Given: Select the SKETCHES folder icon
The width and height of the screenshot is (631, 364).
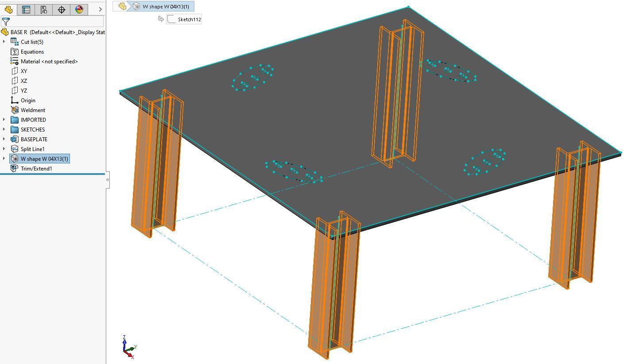Looking at the screenshot, I should click(x=14, y=129).
